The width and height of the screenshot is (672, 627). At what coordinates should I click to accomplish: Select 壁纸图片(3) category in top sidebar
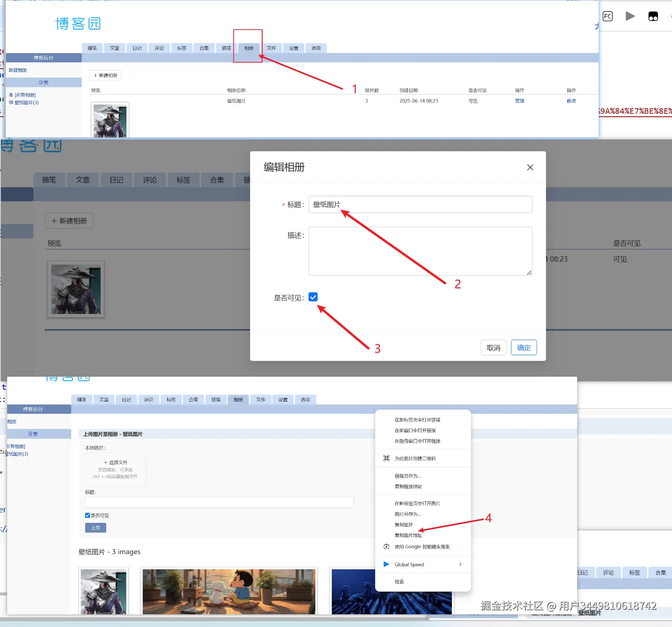click(26, 102)
